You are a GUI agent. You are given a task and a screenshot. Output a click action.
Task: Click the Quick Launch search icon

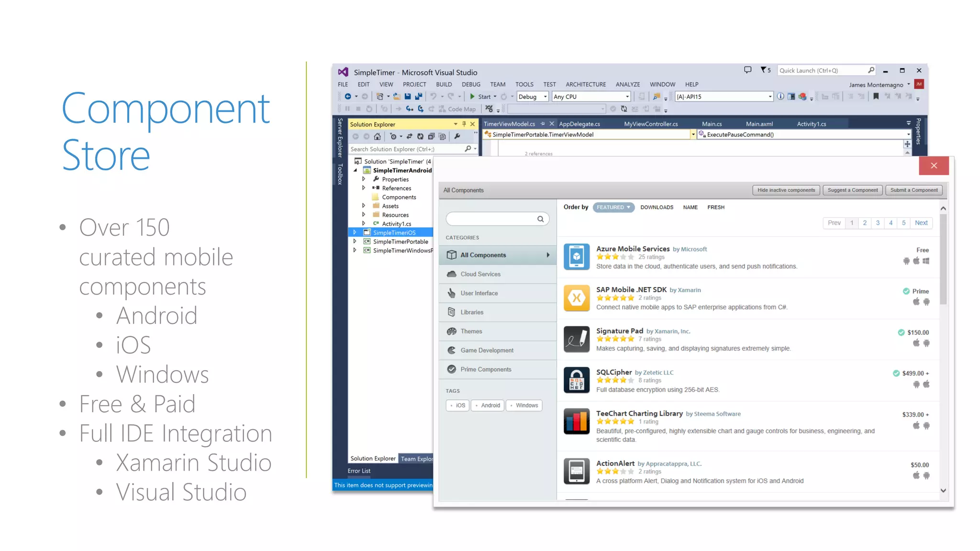[871, 70]
